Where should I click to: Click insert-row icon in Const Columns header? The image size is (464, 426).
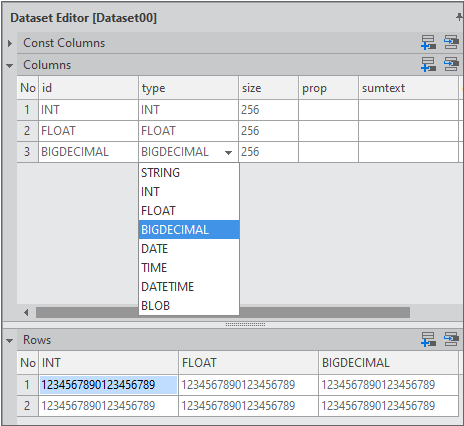click(x=451, y=43)
